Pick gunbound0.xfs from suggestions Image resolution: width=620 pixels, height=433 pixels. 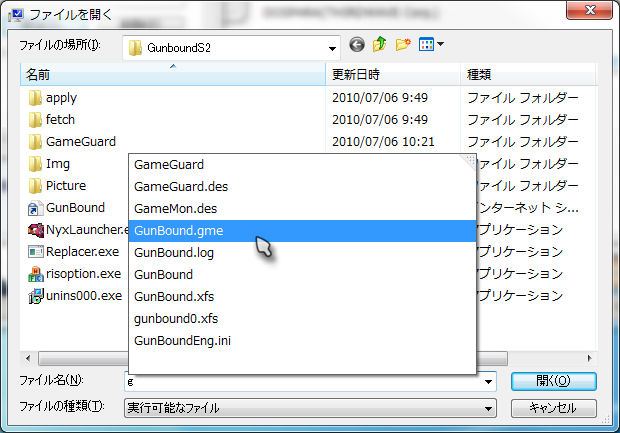point(302,319)
